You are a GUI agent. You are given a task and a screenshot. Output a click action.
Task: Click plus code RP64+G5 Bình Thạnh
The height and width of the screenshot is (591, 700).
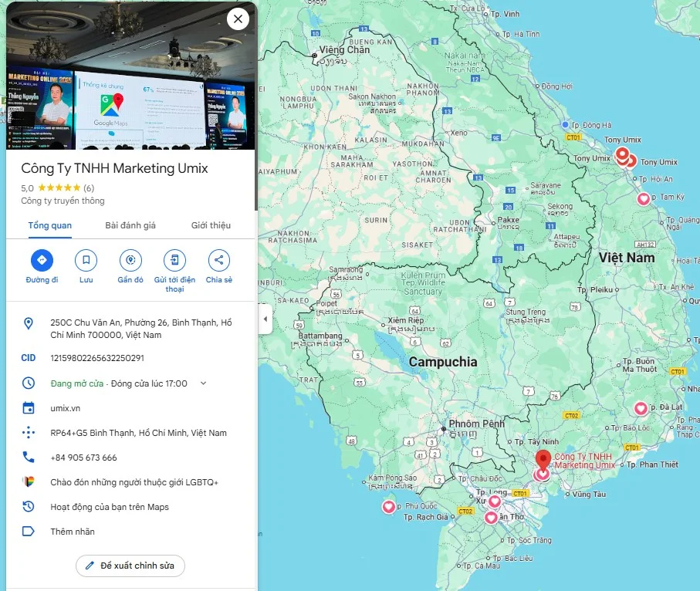click(x=138, y=433)
